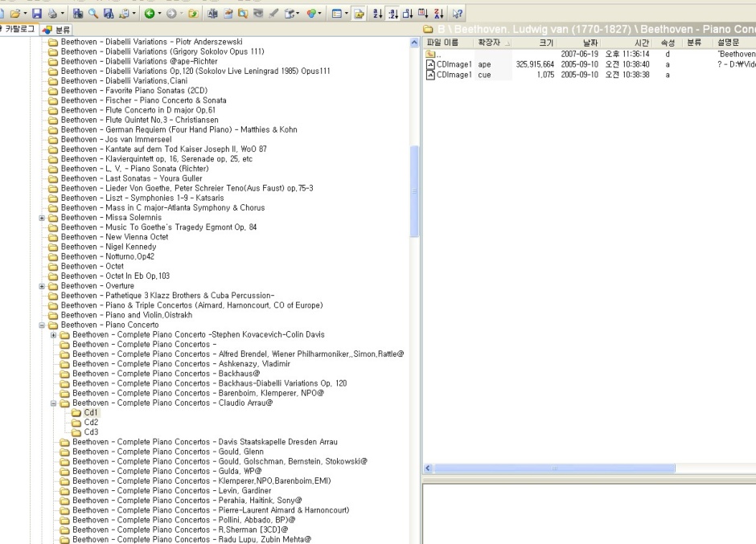The image size is (756, 544).
Task: Go back with the green arrow button
Action: 150,14
